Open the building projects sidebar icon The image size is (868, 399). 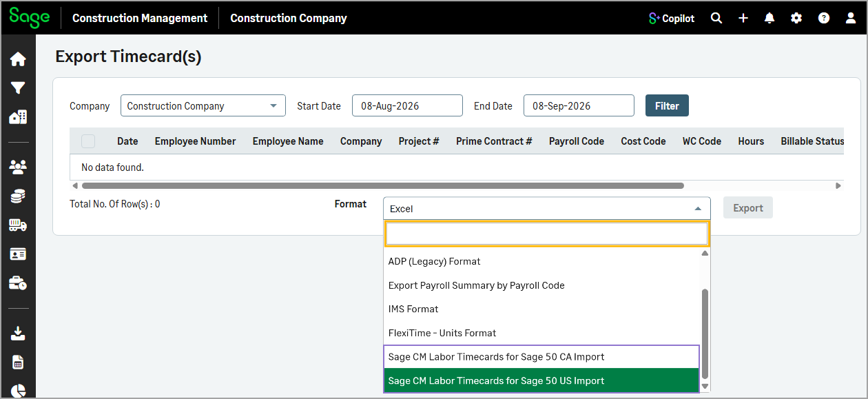click(18, 117)
